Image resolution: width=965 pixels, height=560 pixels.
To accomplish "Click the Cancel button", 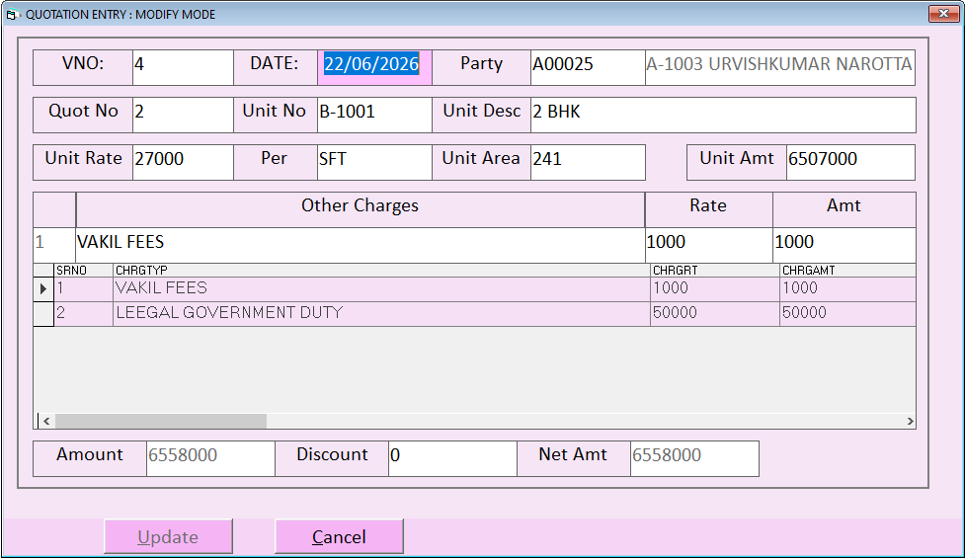I will coord(339,536).
